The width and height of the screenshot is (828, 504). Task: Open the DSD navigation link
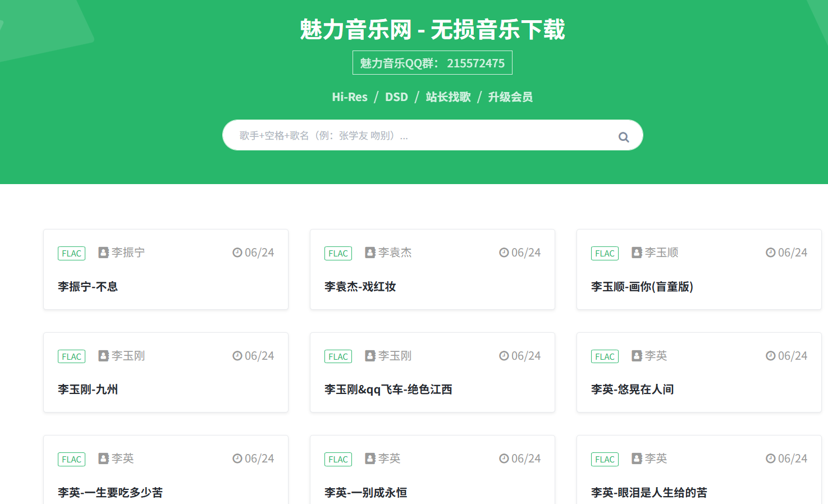pyautogui.click(x=396, y=97)
